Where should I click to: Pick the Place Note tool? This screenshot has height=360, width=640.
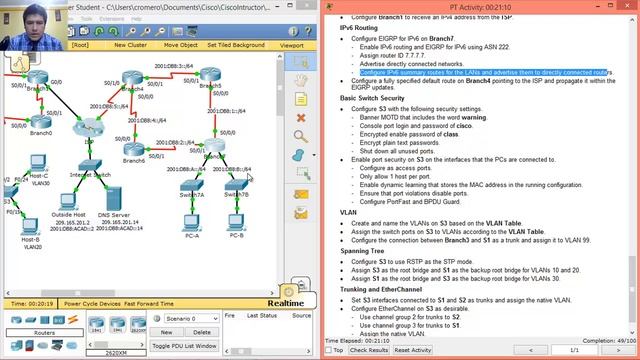pyautogui.click(x=301, y=99)
